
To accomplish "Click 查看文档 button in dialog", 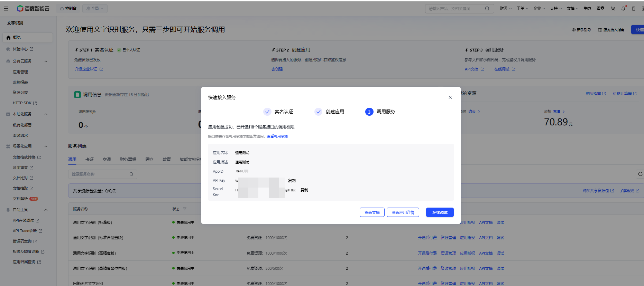I will point(372,212).
